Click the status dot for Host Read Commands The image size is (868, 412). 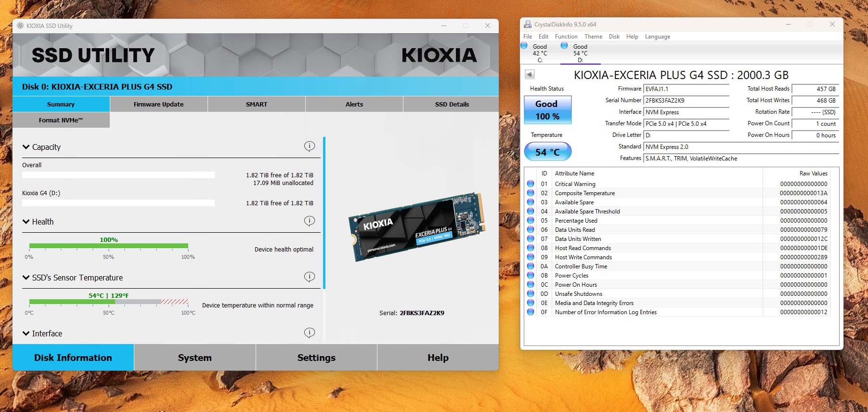[531, 248]
